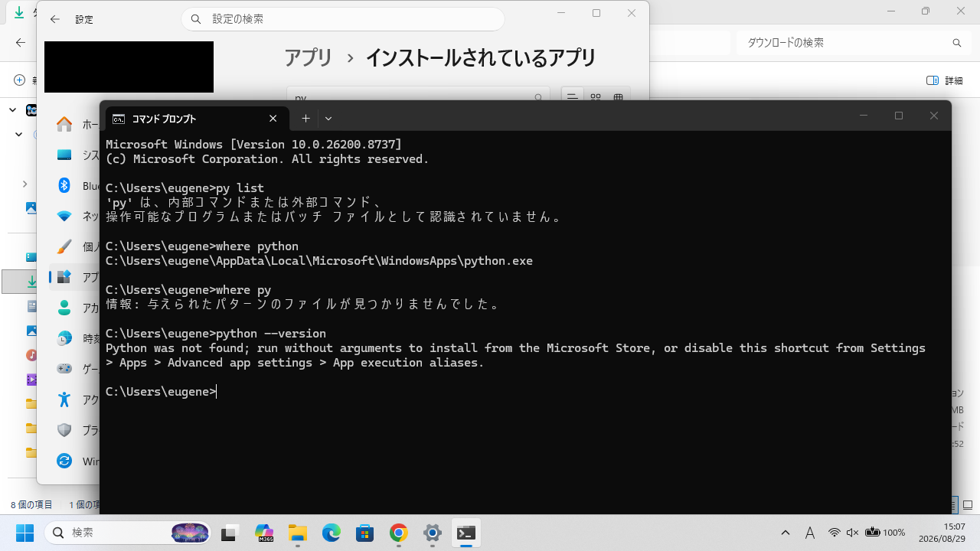Viewport: 980px width, 551px height.
Task: Click the back arrow in Settings window
Action: [x=54, y=19]
